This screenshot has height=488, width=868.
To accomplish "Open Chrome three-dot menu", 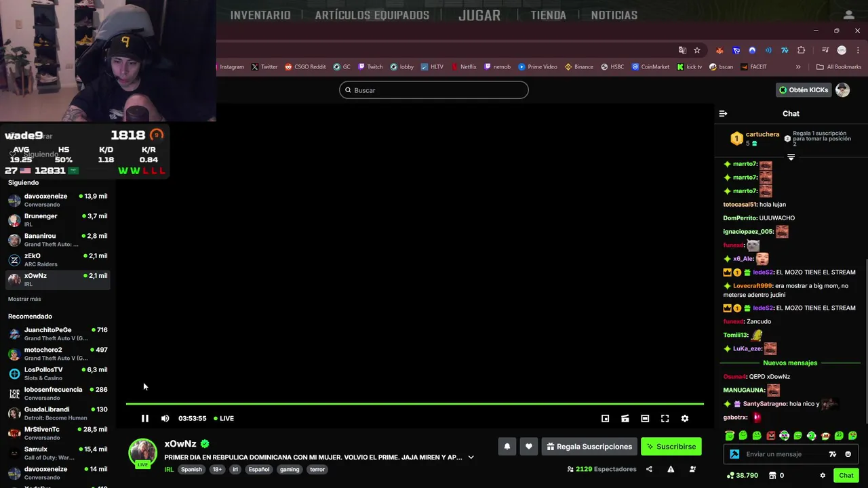I will coord(857,50).
